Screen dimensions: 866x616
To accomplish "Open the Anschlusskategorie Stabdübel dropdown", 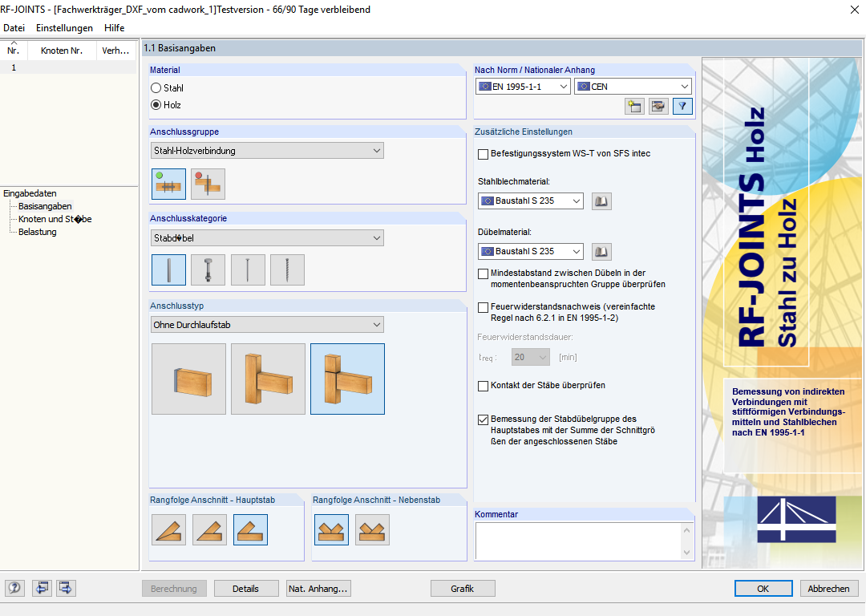I will pos(267,238).
